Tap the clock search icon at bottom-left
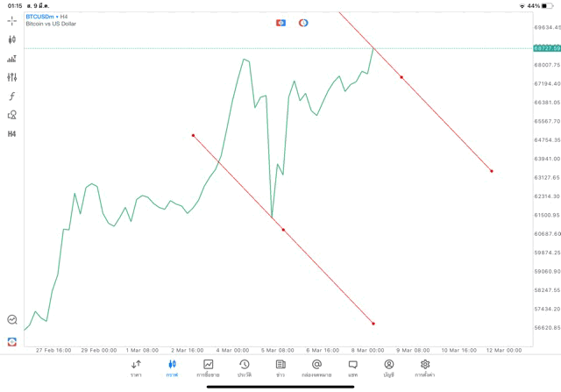 pos(12,320)
